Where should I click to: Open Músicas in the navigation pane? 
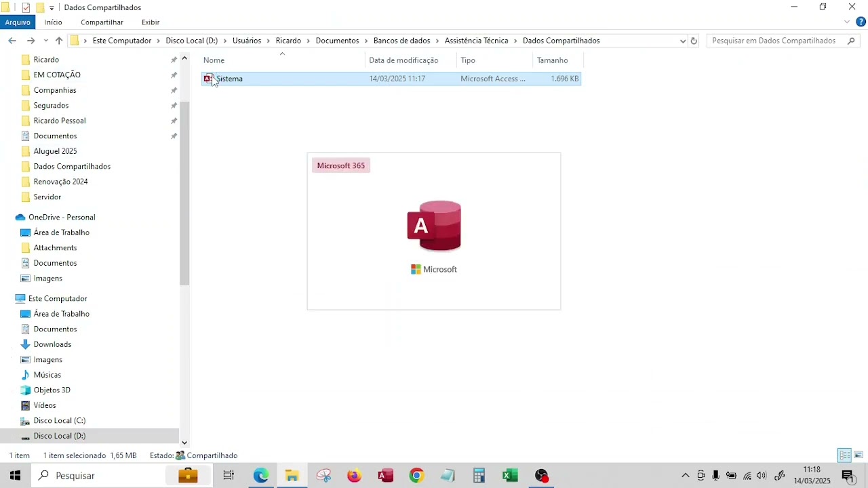tap(47, 375)
